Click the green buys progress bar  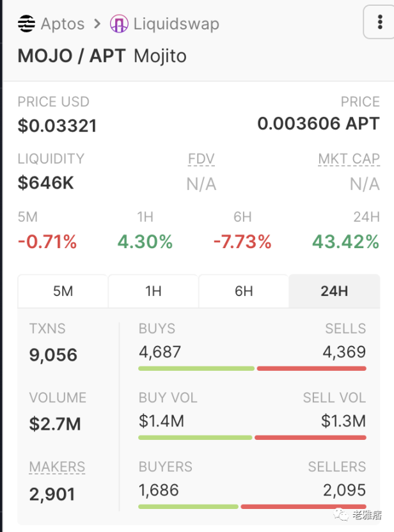point(196,368)
